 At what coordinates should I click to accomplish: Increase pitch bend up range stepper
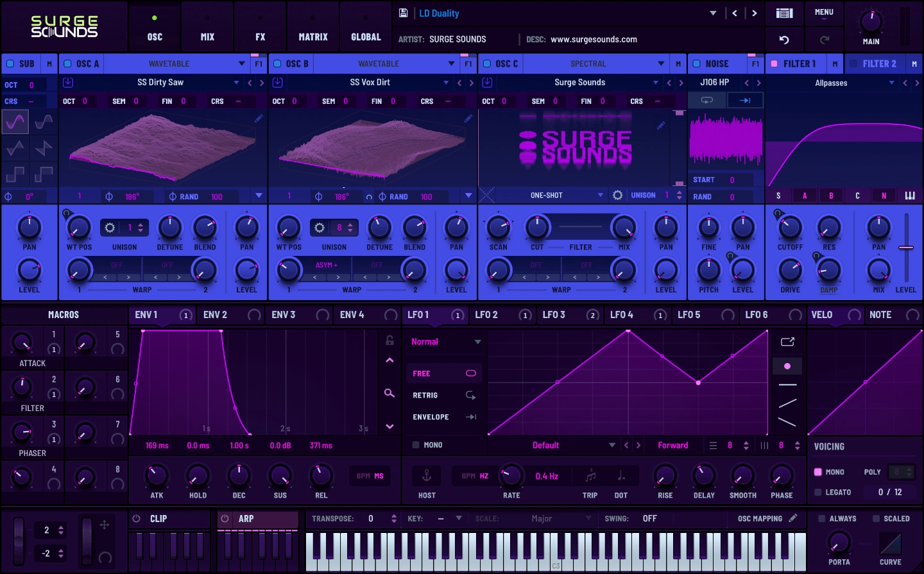[x=61, y=527]
